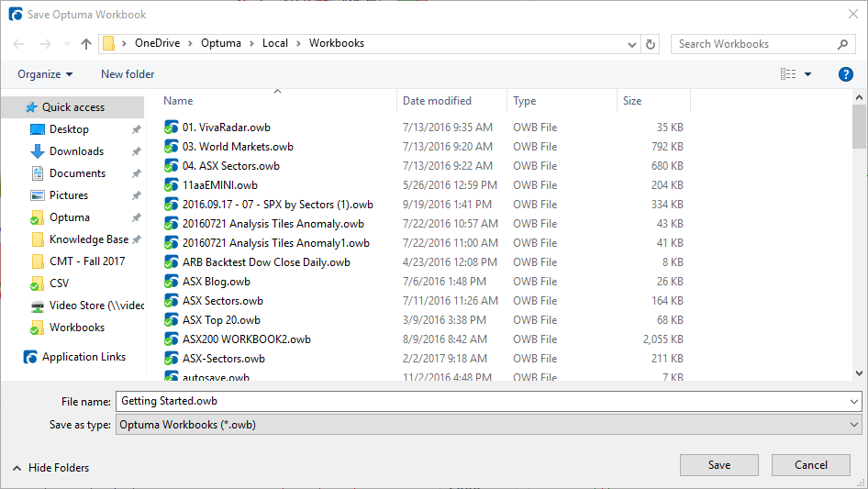Expand the chevron after OneDrive breadcrumb

[x=191, y=44]
